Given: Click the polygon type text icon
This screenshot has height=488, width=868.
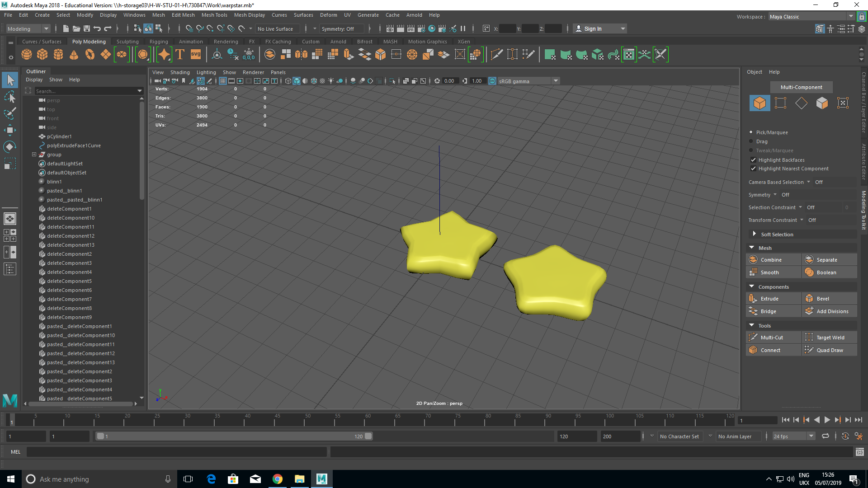Looking at the screenshot, I should (180, 55).
